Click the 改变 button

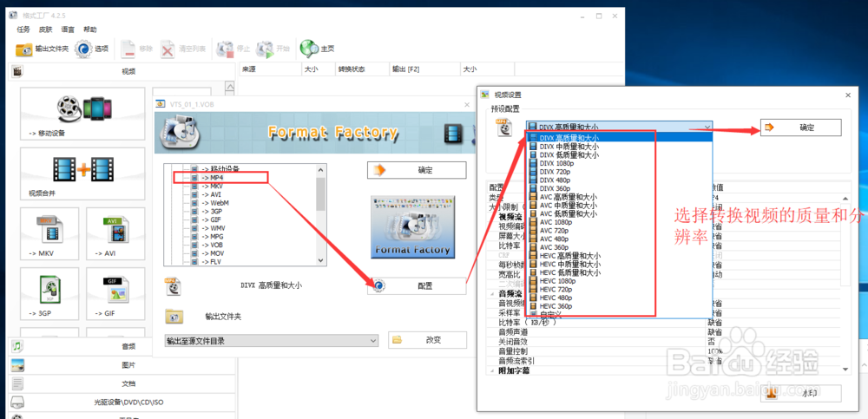[x=427, y=340]
